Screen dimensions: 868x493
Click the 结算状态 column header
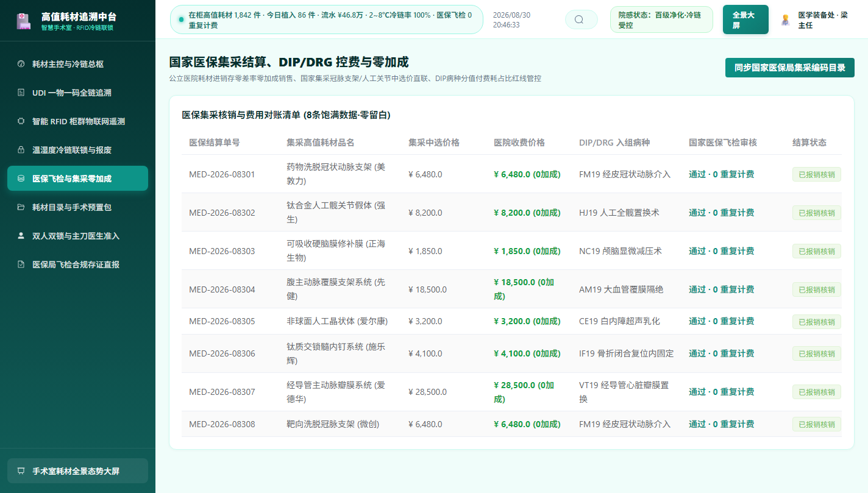(x=809, y=143)
